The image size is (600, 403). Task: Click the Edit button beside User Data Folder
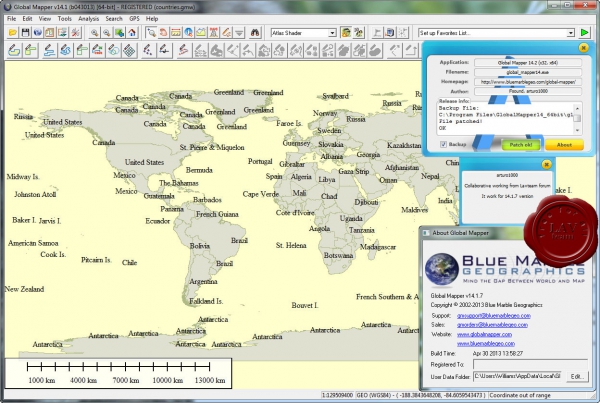(x=577, y=377)
